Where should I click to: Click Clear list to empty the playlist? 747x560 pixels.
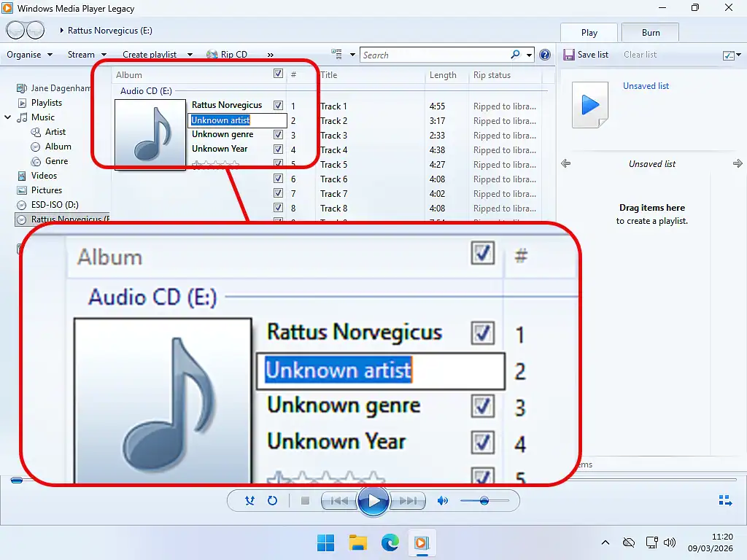click(x=639, y=54)
